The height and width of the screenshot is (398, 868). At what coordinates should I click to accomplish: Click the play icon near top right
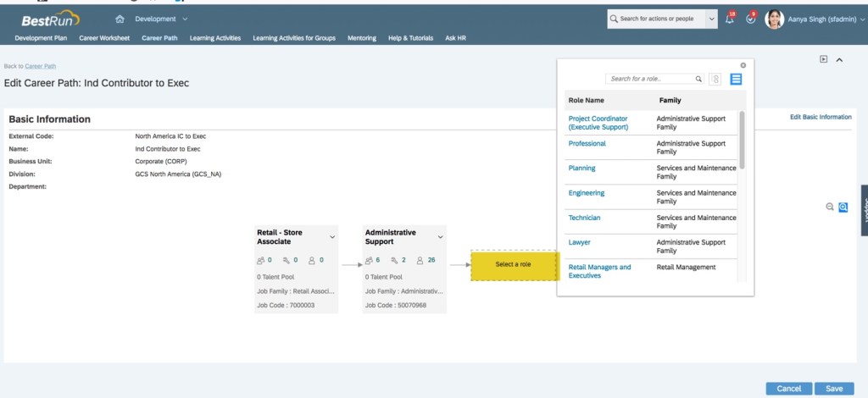(823, 59)
